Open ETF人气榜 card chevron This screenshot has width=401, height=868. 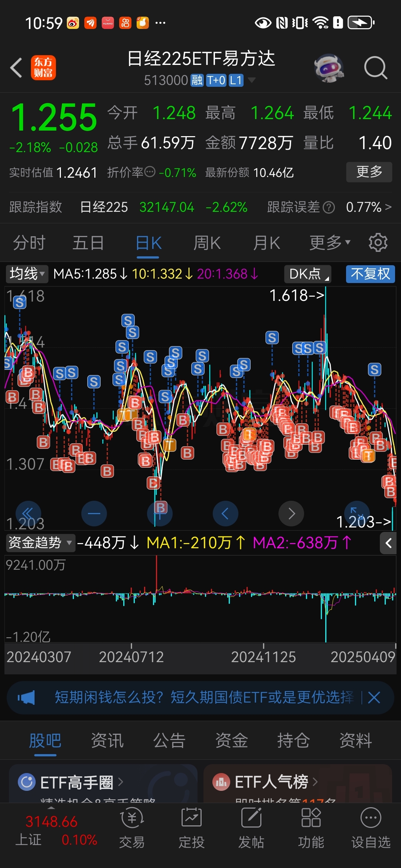pyautogui.click(x=315, y=782)
